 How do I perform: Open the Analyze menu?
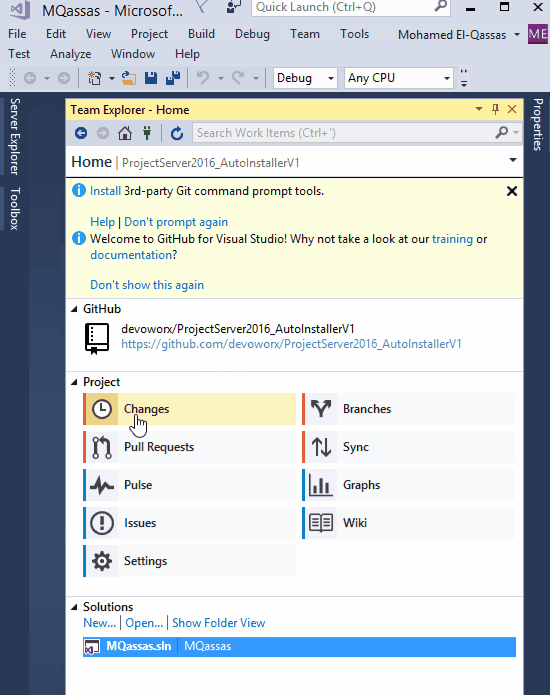pyautogui.click(x=70, y=54)
